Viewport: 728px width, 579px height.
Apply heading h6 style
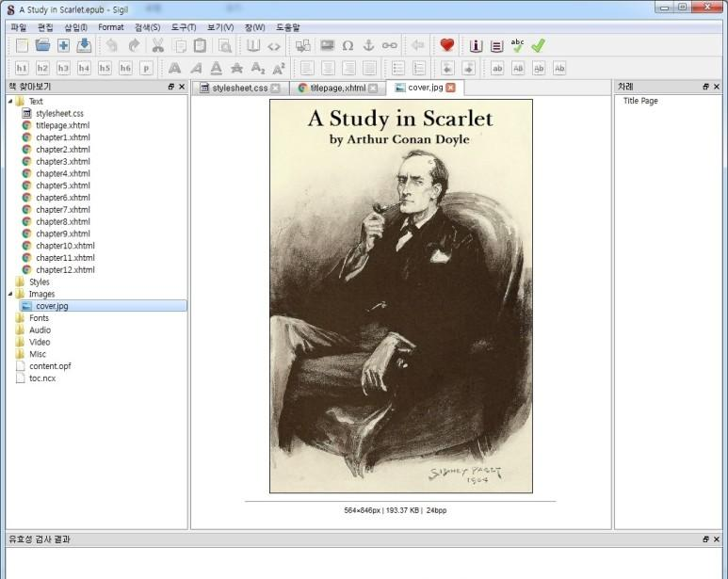click(125, 68)
